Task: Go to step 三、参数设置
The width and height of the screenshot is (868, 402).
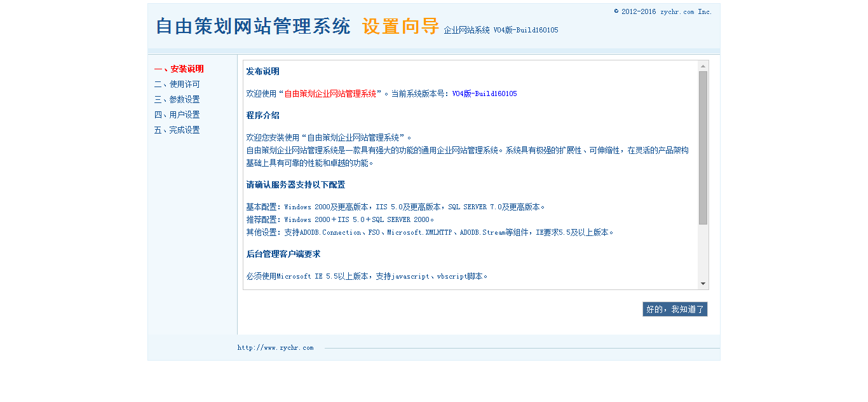Action: [x=177, y=99]
